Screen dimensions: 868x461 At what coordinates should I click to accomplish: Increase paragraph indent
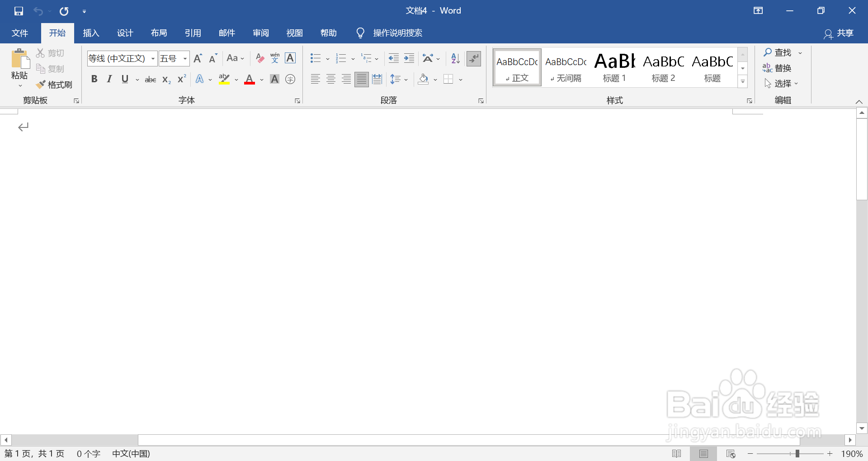click(409, 58)
